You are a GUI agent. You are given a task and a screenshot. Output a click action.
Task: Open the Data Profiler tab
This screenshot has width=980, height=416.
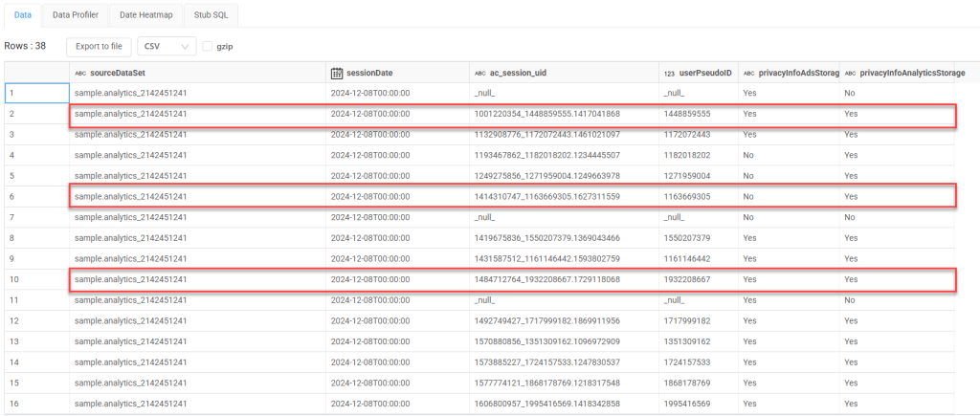click(75, 14)
